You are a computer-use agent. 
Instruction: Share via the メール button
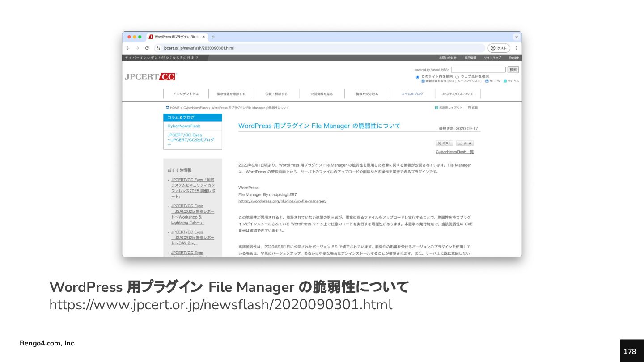click(465, 143)
